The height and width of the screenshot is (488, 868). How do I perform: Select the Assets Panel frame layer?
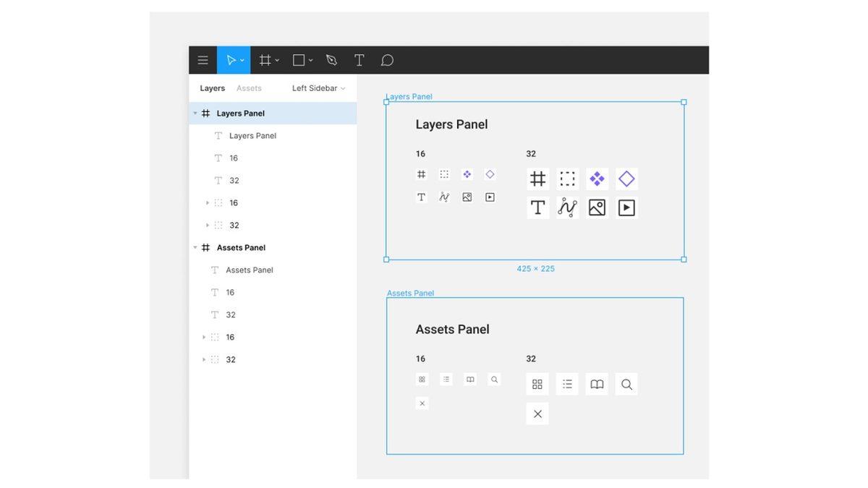pyautogui.click(x=241, y=248)
